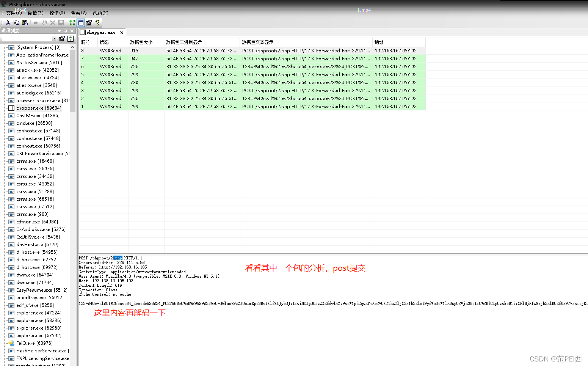588x366 pixels.
Task: Open the 文件(F) menu
Action: (14, 13)
